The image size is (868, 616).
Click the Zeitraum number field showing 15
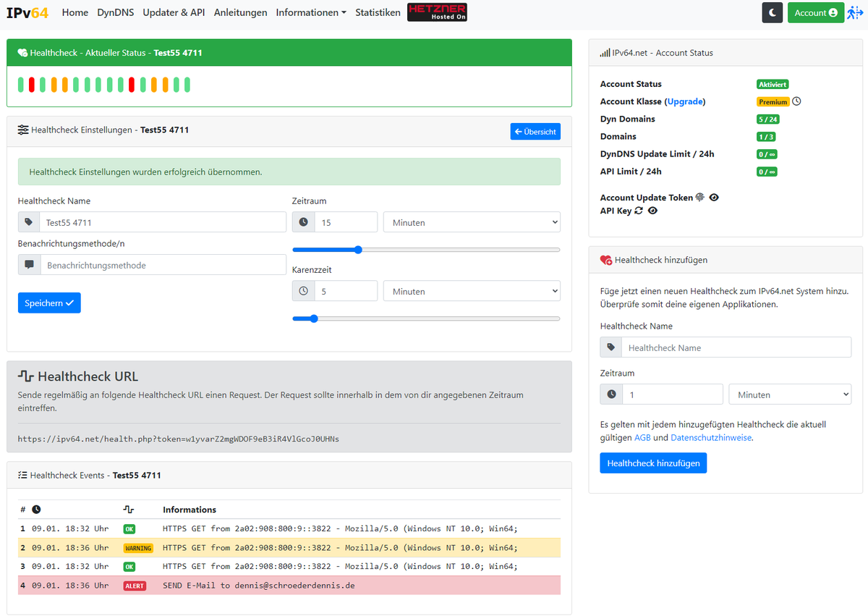[346, 222]
